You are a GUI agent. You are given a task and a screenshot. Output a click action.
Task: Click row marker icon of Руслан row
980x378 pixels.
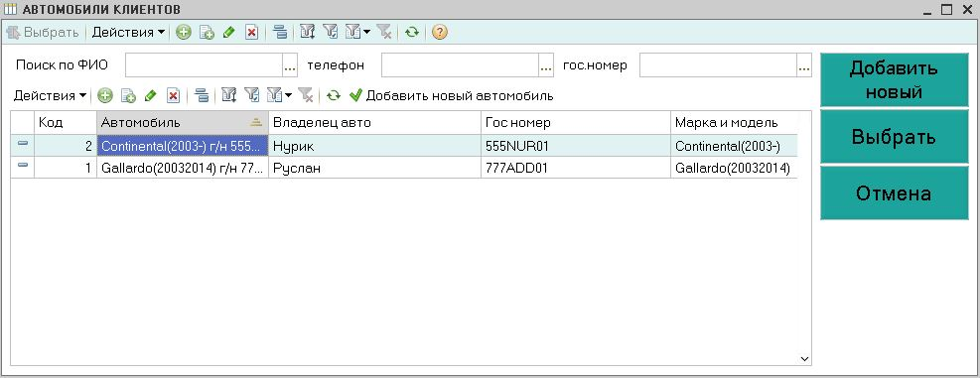[23, 165]
